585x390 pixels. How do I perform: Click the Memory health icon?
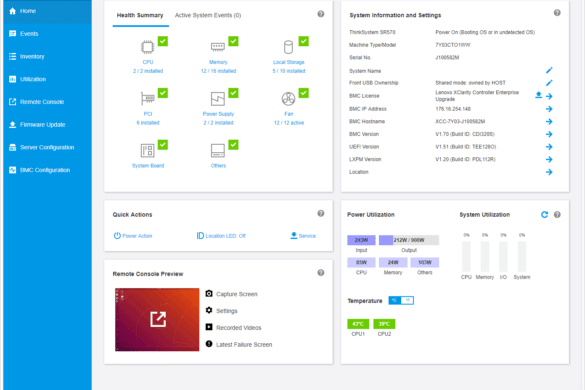point(218,47)
